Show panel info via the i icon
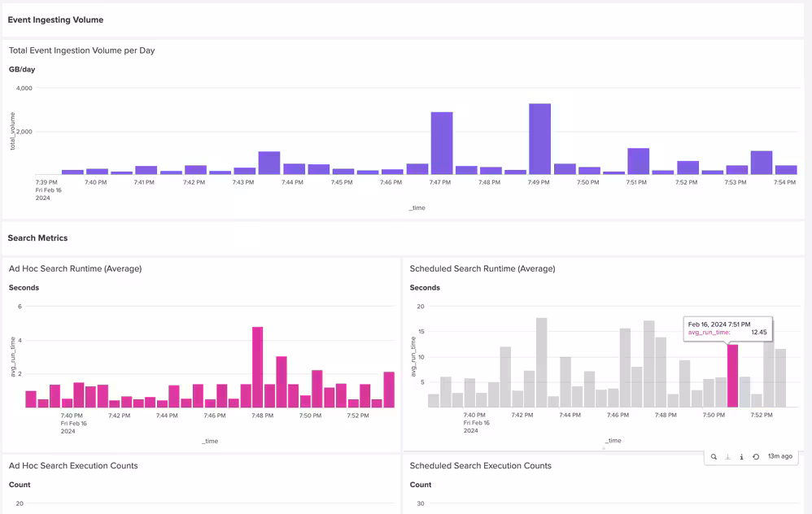The width and height of the screenshot is (812, 514). coord(741,457)
